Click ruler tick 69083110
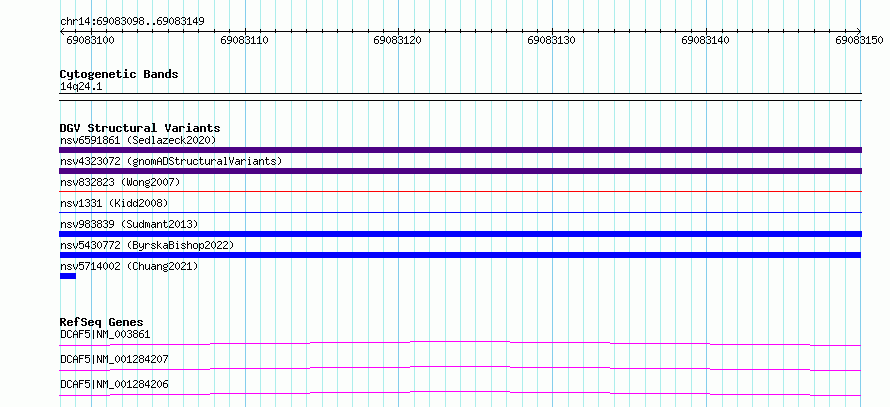Screen dimensions: 890x407 coord(245,40)
